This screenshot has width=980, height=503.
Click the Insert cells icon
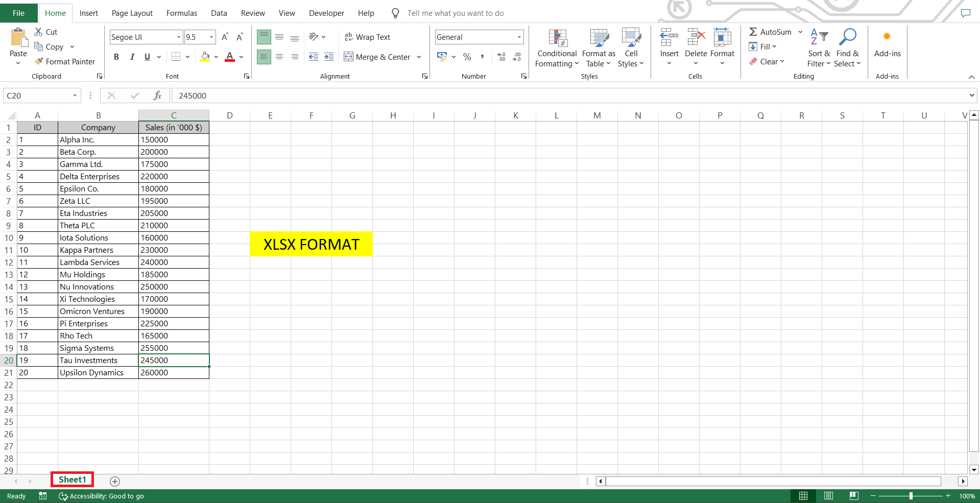(669, 38)
